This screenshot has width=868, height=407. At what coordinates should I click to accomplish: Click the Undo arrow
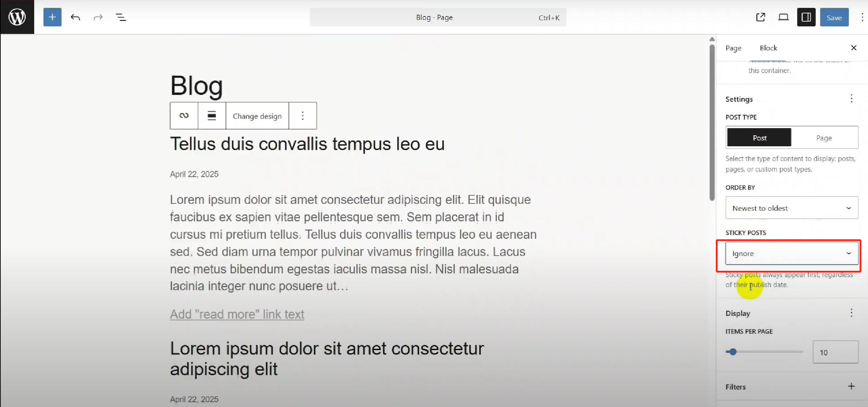75,17
